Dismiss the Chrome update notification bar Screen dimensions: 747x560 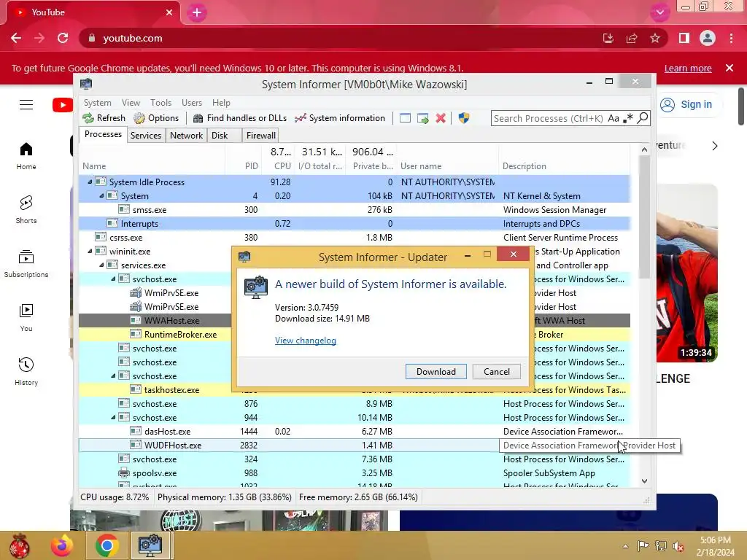click(x=729, y=68)
